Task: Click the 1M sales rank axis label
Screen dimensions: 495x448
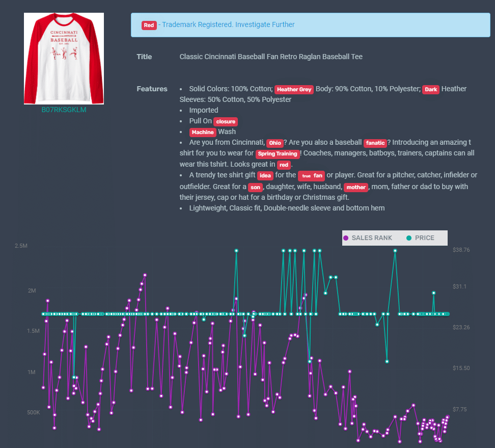Action: [x=32, y=372]
